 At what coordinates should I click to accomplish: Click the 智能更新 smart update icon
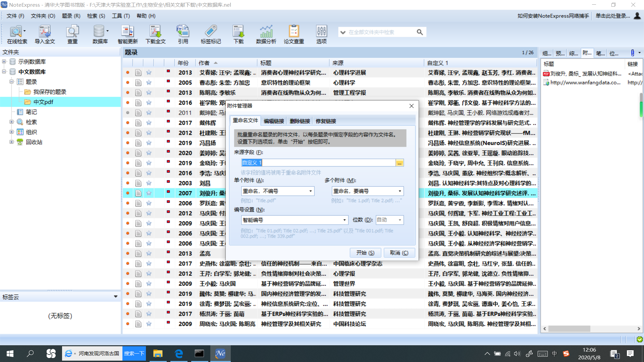[x=127, y=34]
